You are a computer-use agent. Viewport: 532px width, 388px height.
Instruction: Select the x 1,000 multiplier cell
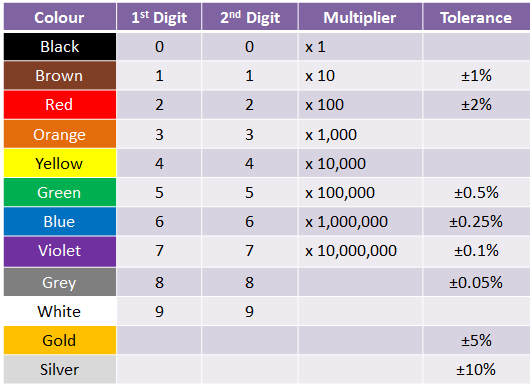(x=360, y=134)
